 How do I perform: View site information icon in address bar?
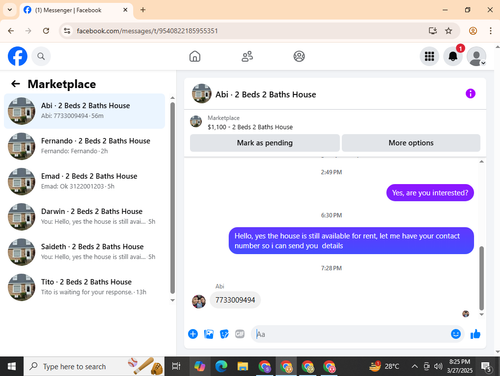[x=67, y=31]
